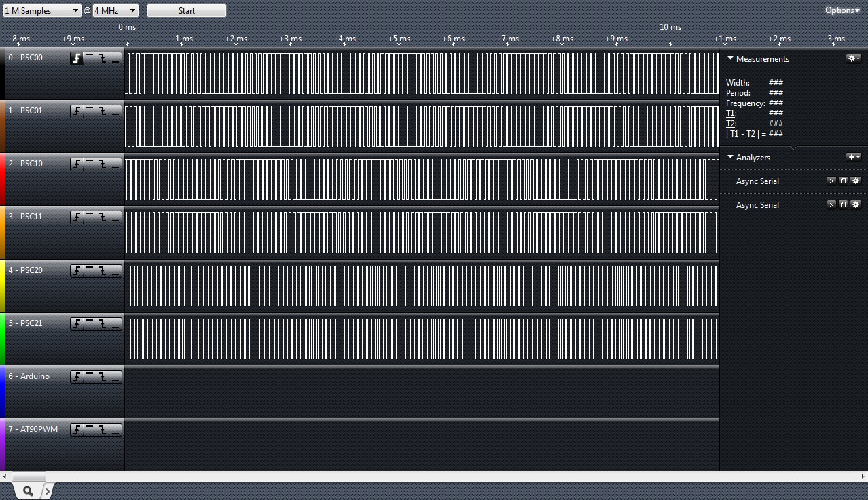
Task: Set high level trigger on PSC11 channel
Action: 90,217
